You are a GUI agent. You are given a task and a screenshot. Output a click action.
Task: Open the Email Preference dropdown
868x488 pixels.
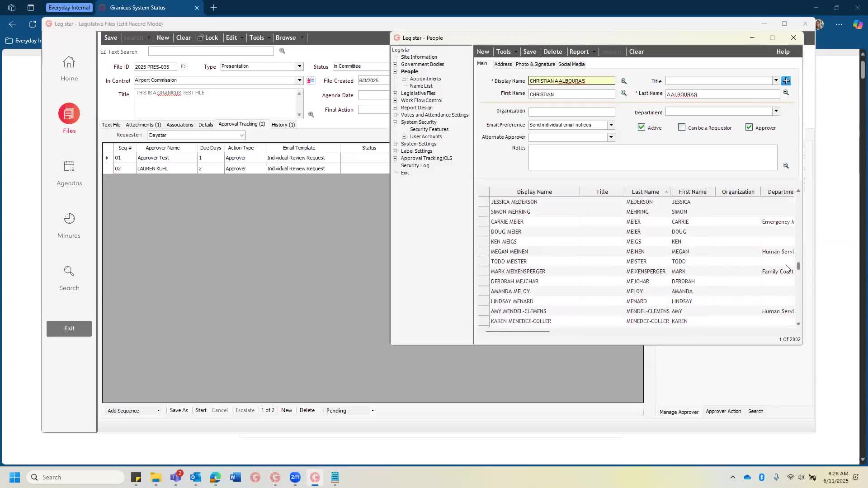pos(611,125)
